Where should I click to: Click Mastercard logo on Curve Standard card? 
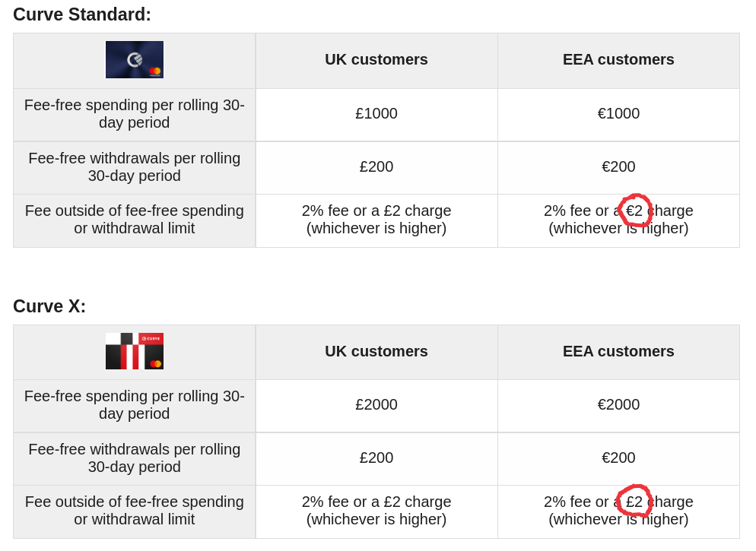coord(155,71)
